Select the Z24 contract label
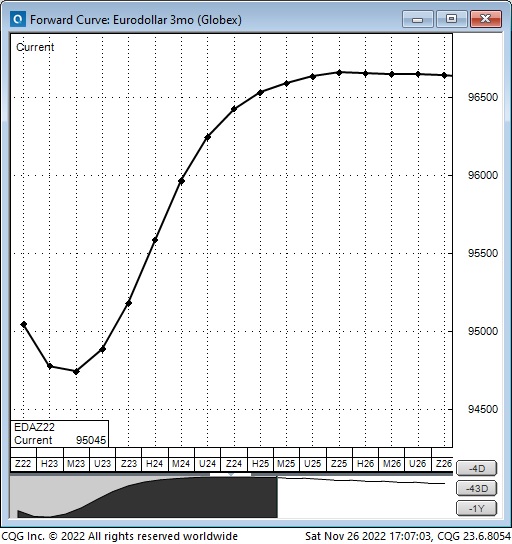The height and width of the screenshot is (544, 512). pos(234,464)
